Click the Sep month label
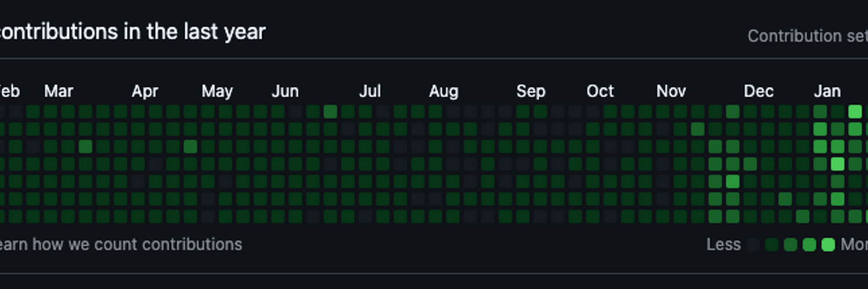The image size is (868, 289). point(531,91)
